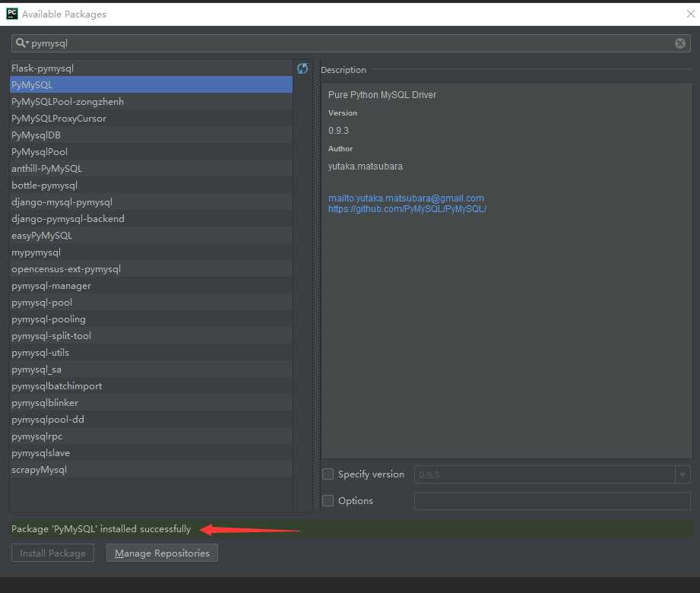Screen dimensions: 700x593
Task: Click the Manage Repositories button
Action: [x=162, y=553]
